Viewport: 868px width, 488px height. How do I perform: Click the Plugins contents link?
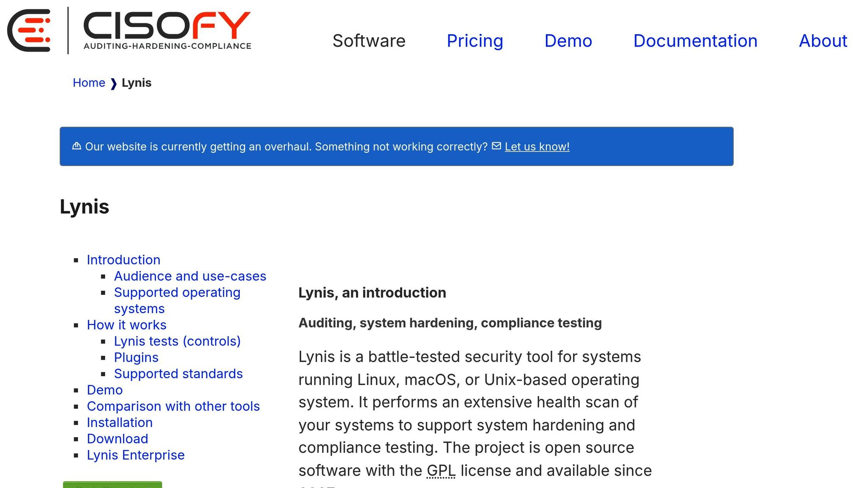136,357
